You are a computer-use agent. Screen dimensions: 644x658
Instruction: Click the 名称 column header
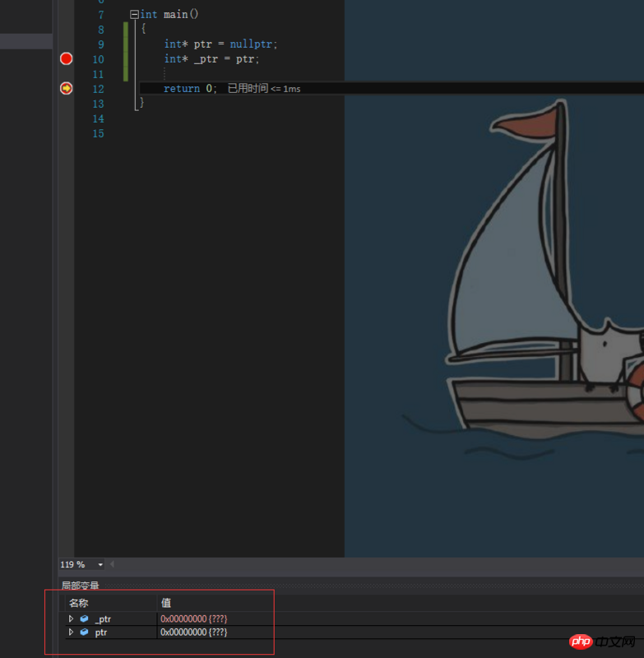point(79,603)
